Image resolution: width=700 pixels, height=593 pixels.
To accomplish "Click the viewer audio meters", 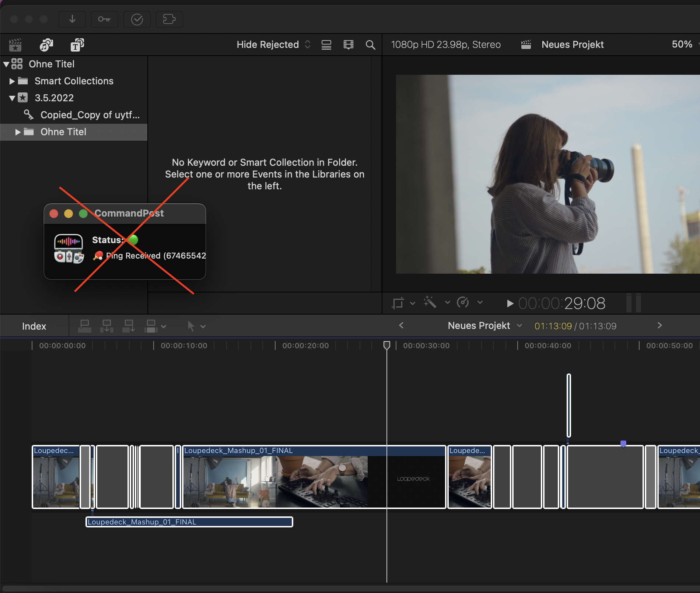I will click(x=634, y=303).
